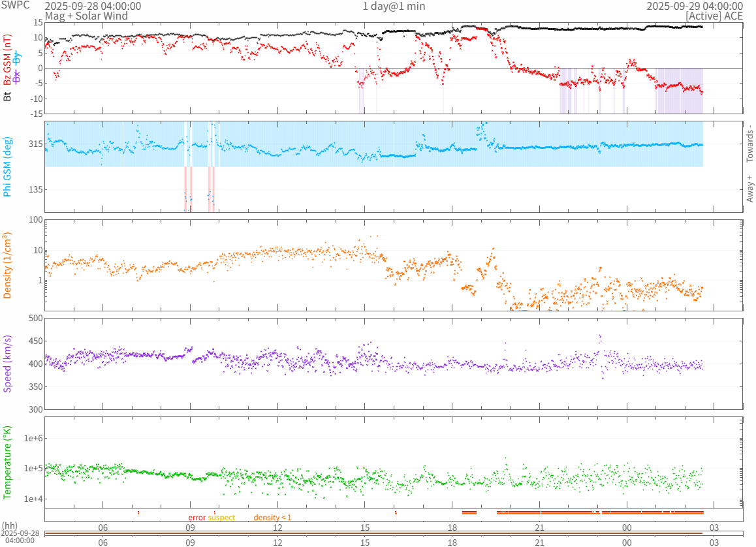Toggle the struck-through Bx series label

coord(17,76)
